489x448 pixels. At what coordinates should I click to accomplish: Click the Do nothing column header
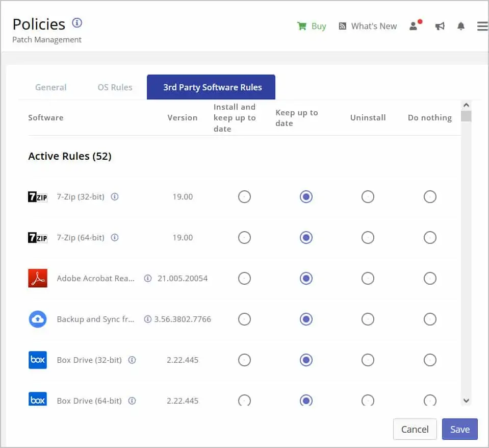430,118
